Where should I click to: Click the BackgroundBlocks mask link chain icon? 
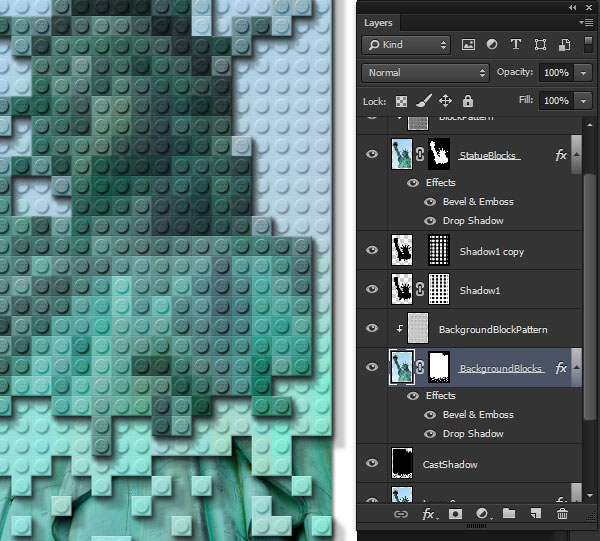(420, 367)
